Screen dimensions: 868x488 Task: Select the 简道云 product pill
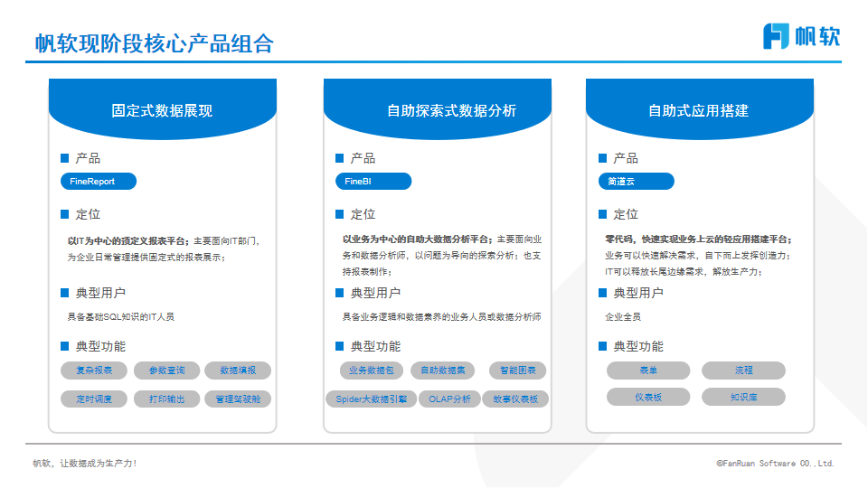(x=636, y=182)
